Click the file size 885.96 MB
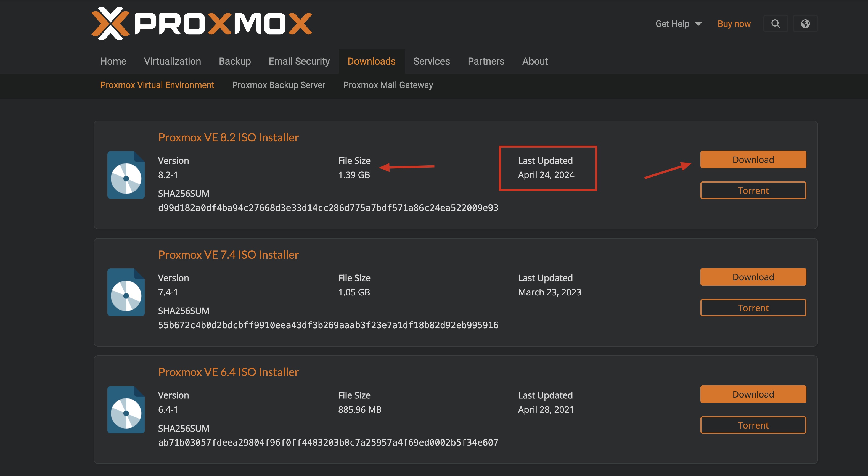The image size is (868, 476). click(x=359, y=410)
